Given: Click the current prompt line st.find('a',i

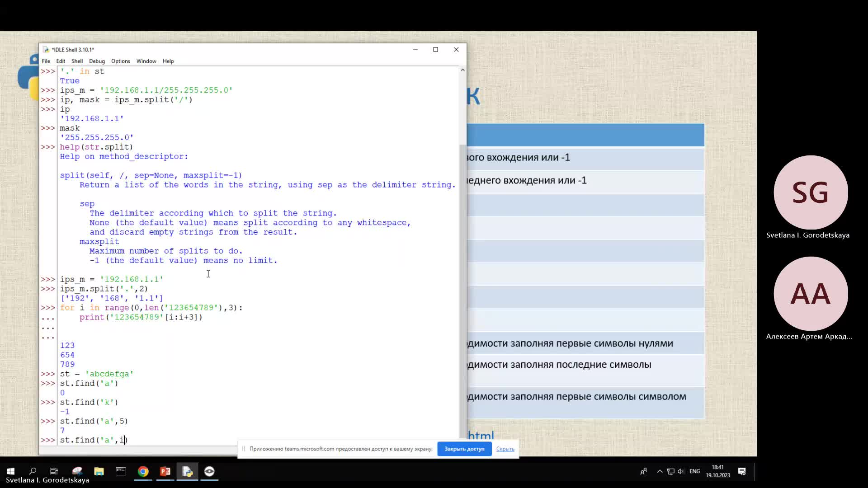Looking at the screenshot, I should [x=94, y=440].
